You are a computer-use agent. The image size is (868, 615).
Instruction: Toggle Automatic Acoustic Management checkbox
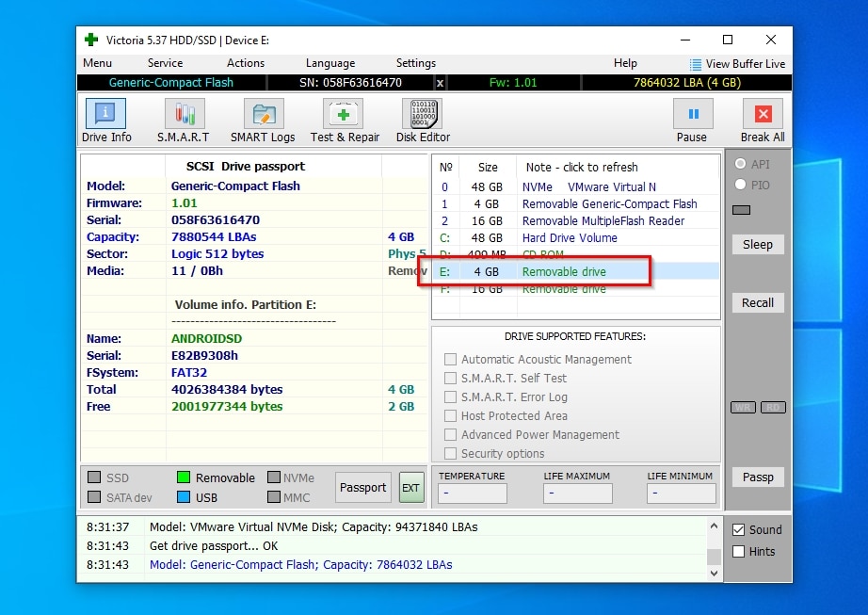pyautogui.click(x=451, y=359)
